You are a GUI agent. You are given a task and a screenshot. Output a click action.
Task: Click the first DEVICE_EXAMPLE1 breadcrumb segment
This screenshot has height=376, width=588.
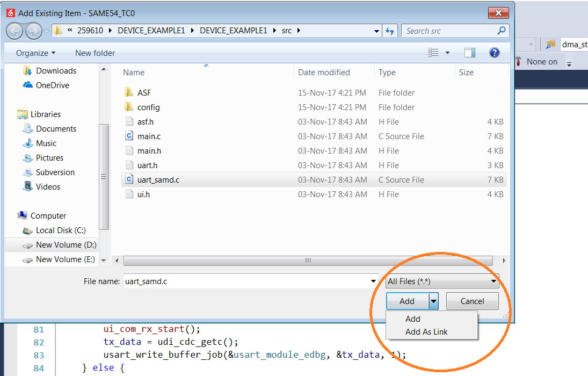[151, 31]
